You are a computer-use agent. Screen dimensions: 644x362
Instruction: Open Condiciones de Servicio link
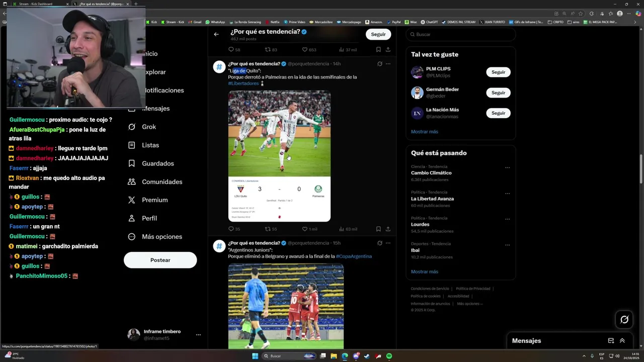pyautogui.click(x=430, y=289)
